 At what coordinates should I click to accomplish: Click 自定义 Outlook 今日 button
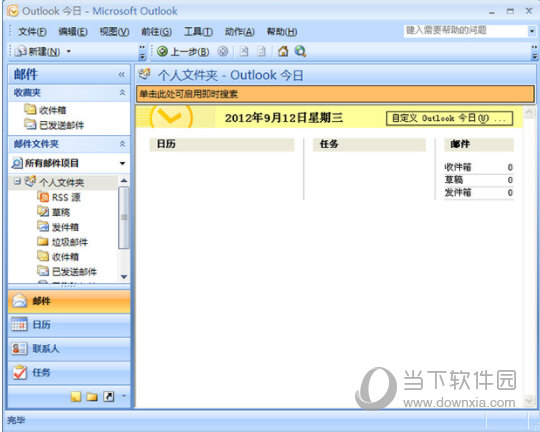click(449, 118)
